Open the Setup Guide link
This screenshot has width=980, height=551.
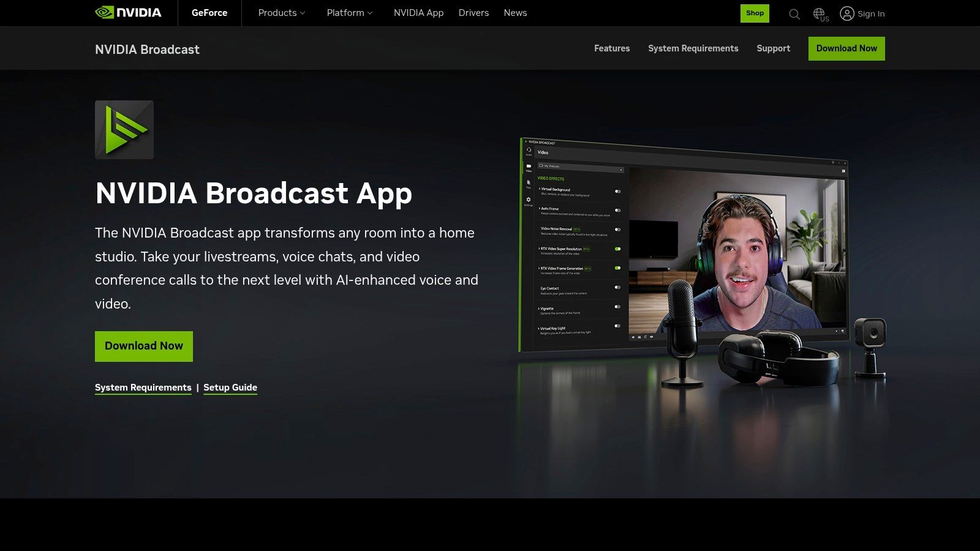coord(230,388)
